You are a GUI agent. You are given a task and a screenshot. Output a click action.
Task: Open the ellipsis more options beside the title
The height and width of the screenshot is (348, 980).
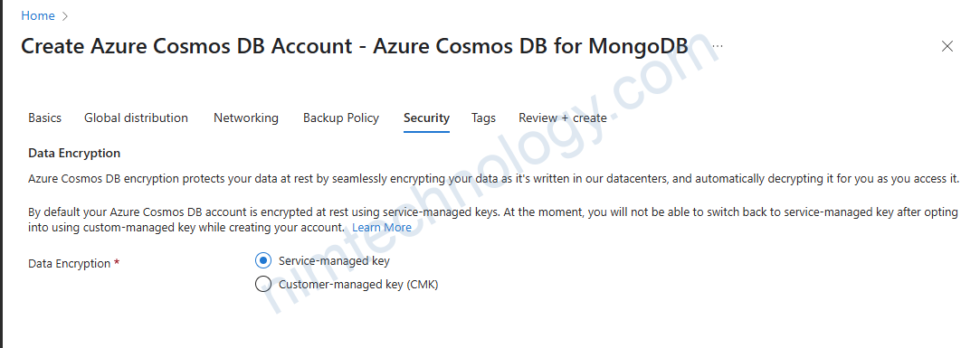click(717, 46)
